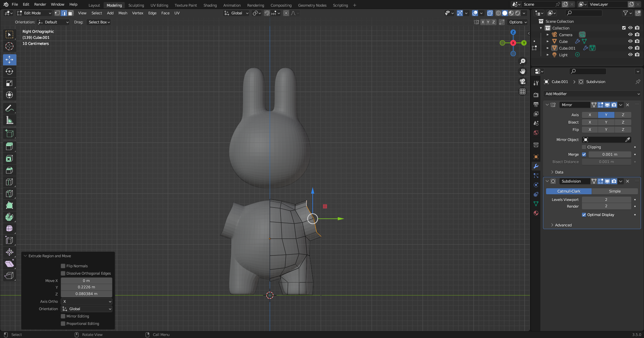This screenshot has width=644, height=338.
Task: Open the Mesh menu
Action: pos(123,13)
